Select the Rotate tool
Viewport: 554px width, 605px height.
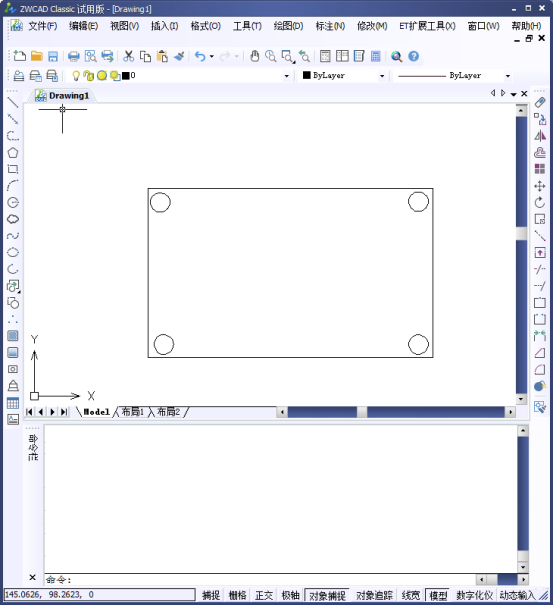click(540, 203)
